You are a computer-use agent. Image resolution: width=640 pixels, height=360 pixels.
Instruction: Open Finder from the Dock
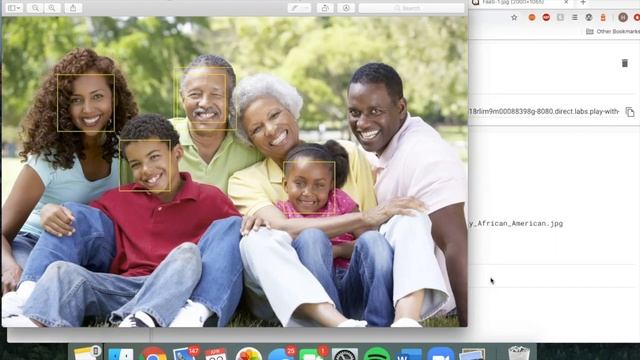pos(120,353)
